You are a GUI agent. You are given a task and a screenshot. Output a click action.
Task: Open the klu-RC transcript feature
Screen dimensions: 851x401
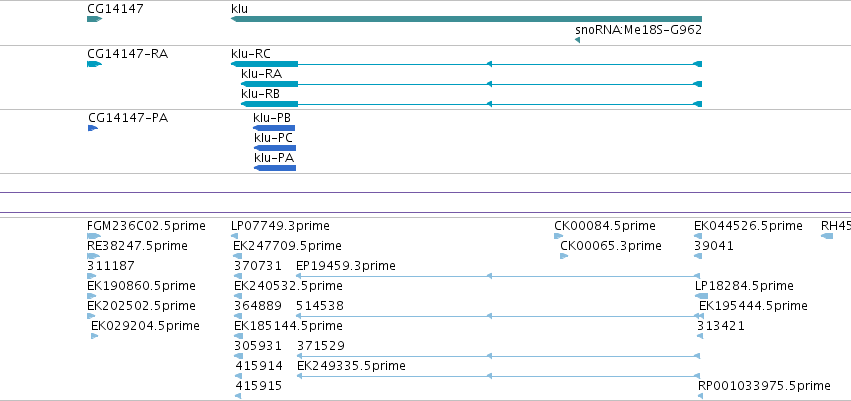click(x=466, y=64)
